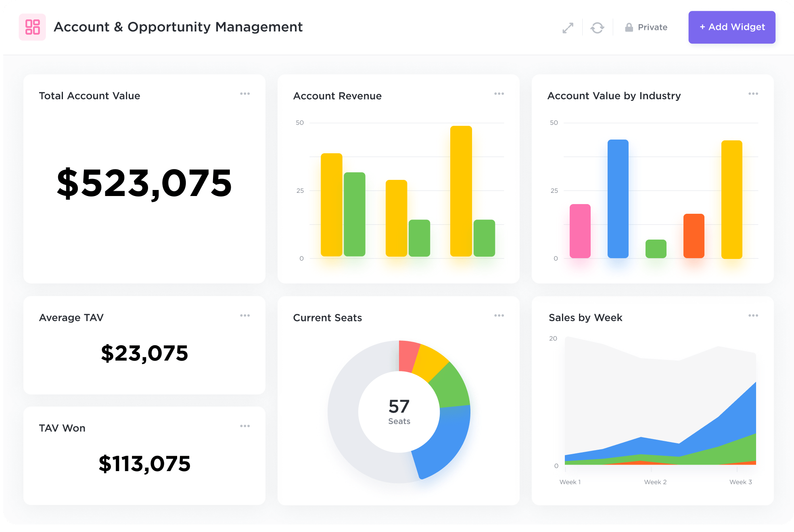The image size is (794, 532).
Task: Click the orange bar in Industry chart
Action: pos(694,236)
